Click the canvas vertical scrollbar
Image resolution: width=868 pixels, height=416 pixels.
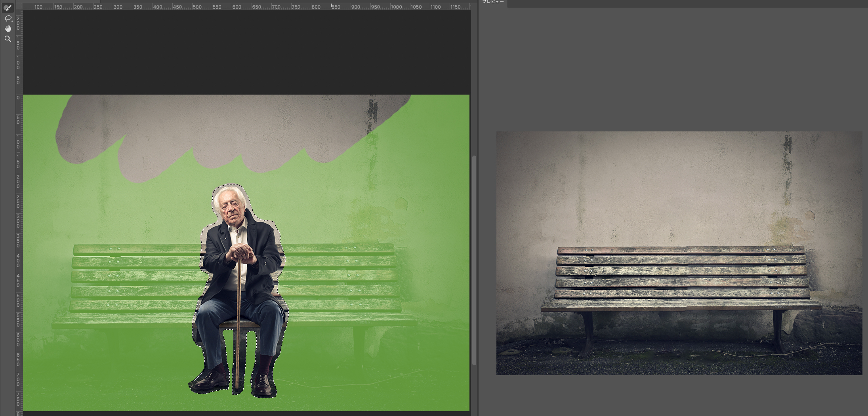pyautogui.click(x=474, y=260)
